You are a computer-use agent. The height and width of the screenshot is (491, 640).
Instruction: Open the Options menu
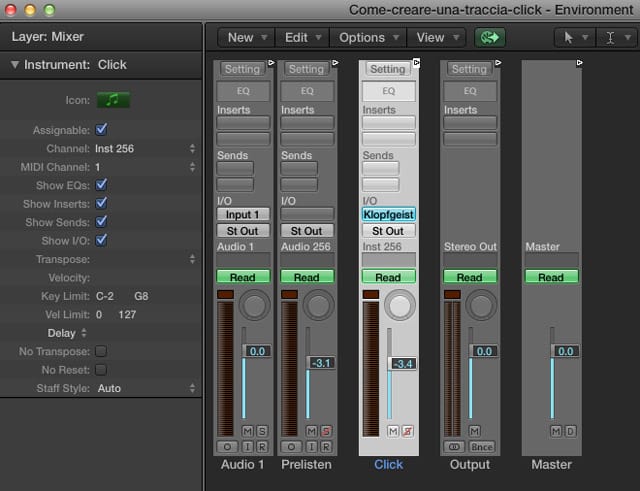368,38
